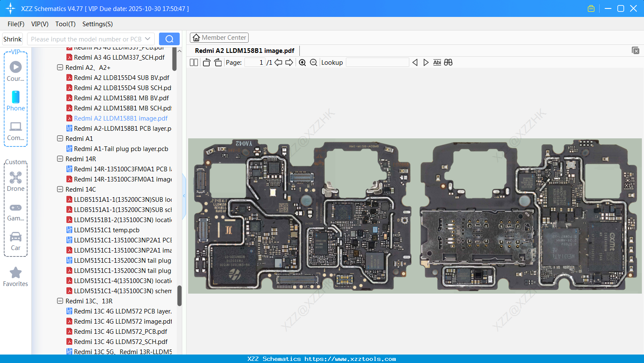The width and height of the screenshot is (644, 363).
Task: Open the Favorites star section
Action: click(x=16, y=277)
